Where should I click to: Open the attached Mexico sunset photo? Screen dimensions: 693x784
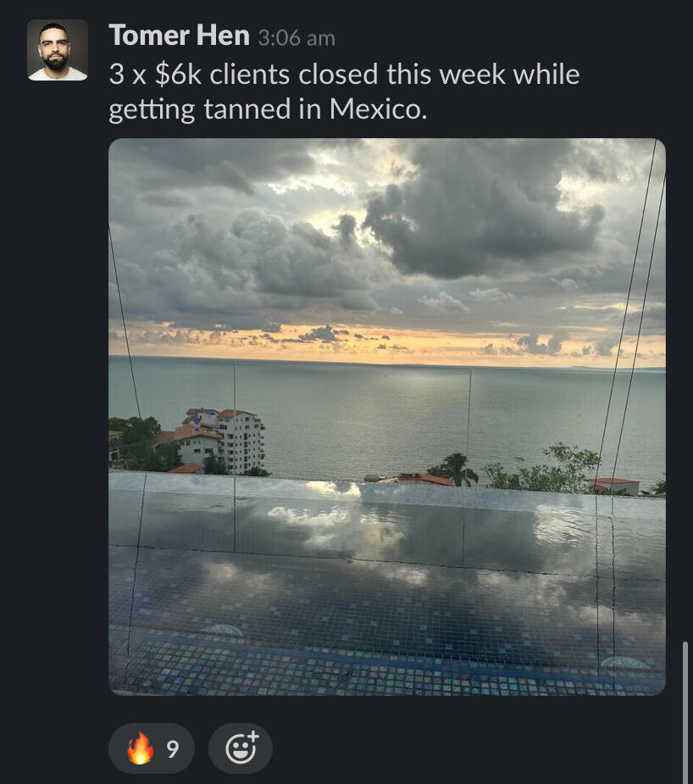point(386,416)
